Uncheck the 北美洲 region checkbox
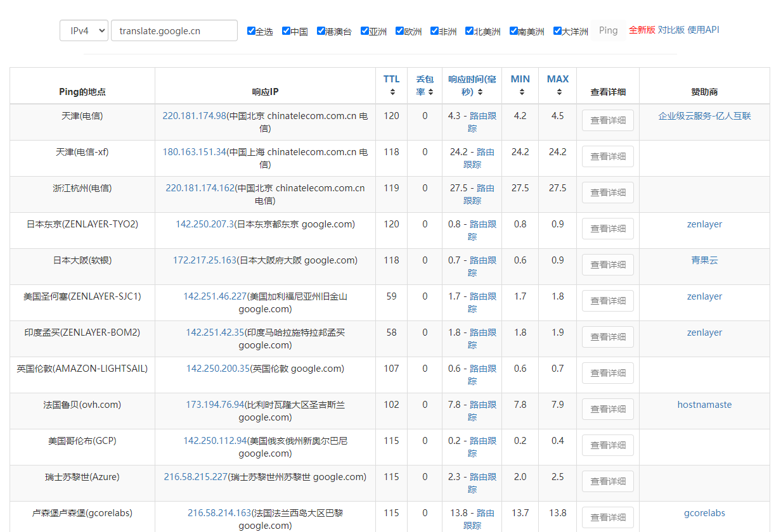This screenshot has height=532, width=781. point(469,30)
